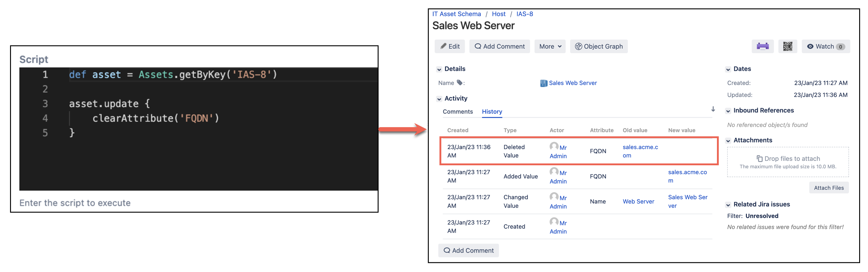Select the History tab

pos(492,111)
